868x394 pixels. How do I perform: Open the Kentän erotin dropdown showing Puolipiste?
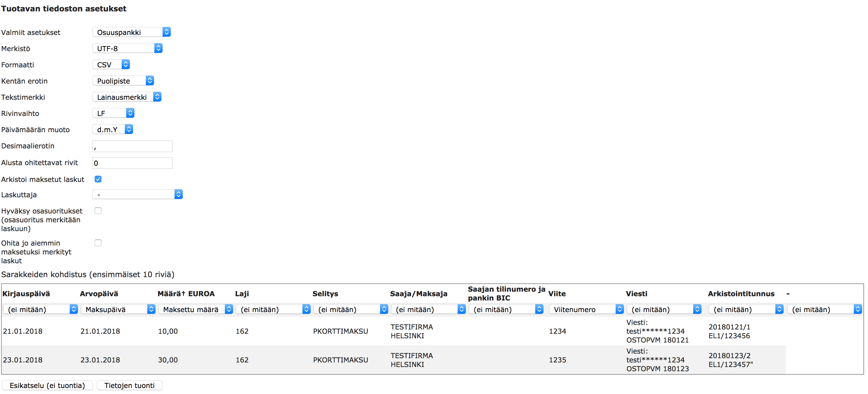pyautogui.click(x=123, y=80)
